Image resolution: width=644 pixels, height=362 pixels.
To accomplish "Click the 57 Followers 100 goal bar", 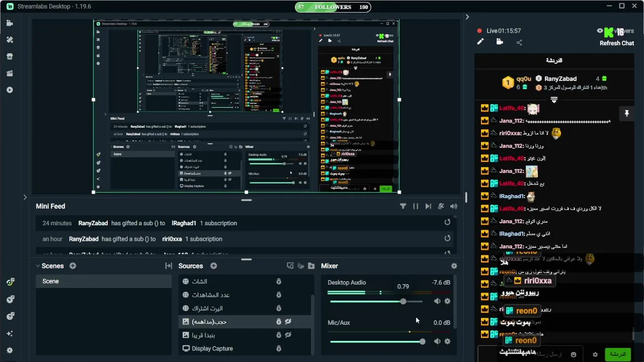I will [x=332, y=7].
